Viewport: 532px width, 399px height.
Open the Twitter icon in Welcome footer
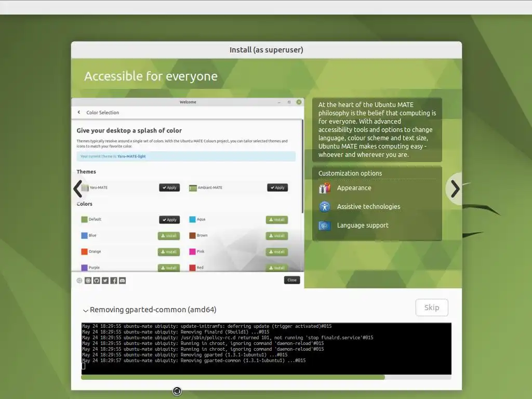click(105, 281)
